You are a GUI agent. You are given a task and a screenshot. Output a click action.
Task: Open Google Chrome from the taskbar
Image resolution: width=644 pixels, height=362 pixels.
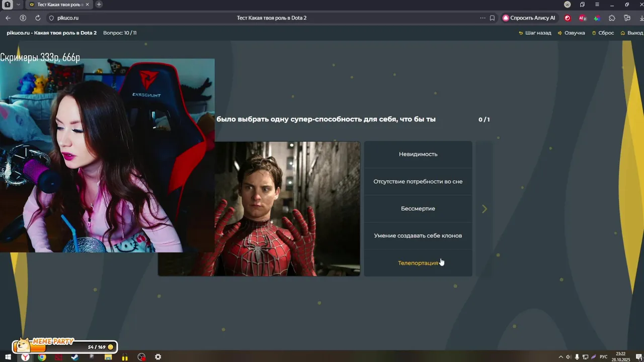(42, 357)
